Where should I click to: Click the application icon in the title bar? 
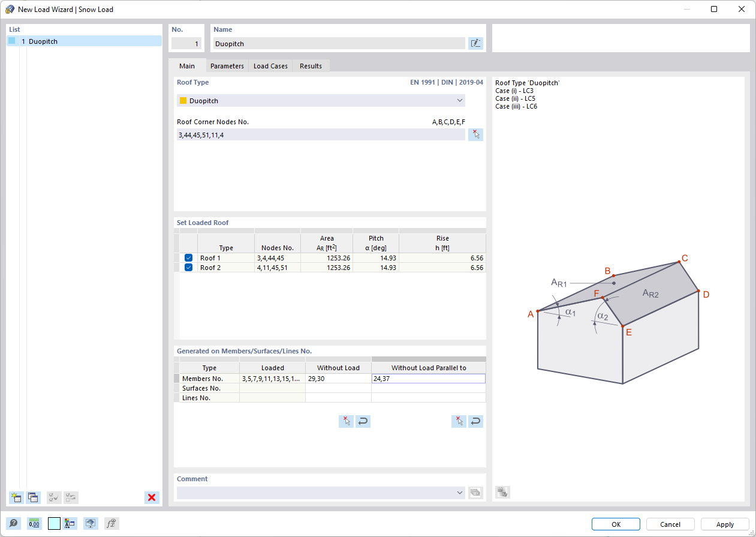click(x=10, y=9)
